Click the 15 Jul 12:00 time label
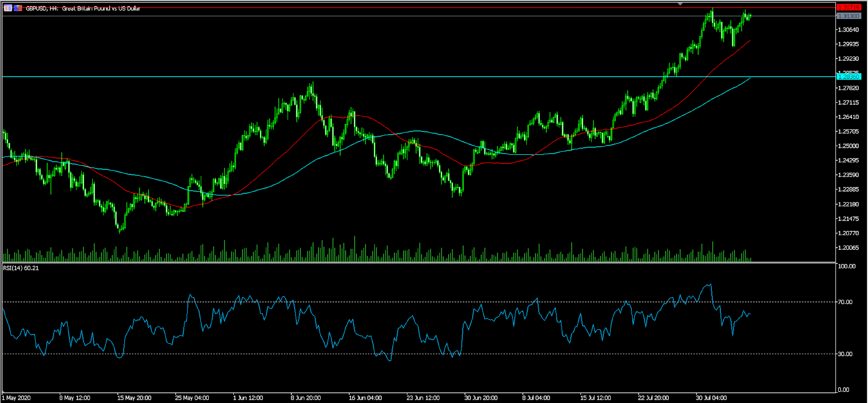 [596, 398]
